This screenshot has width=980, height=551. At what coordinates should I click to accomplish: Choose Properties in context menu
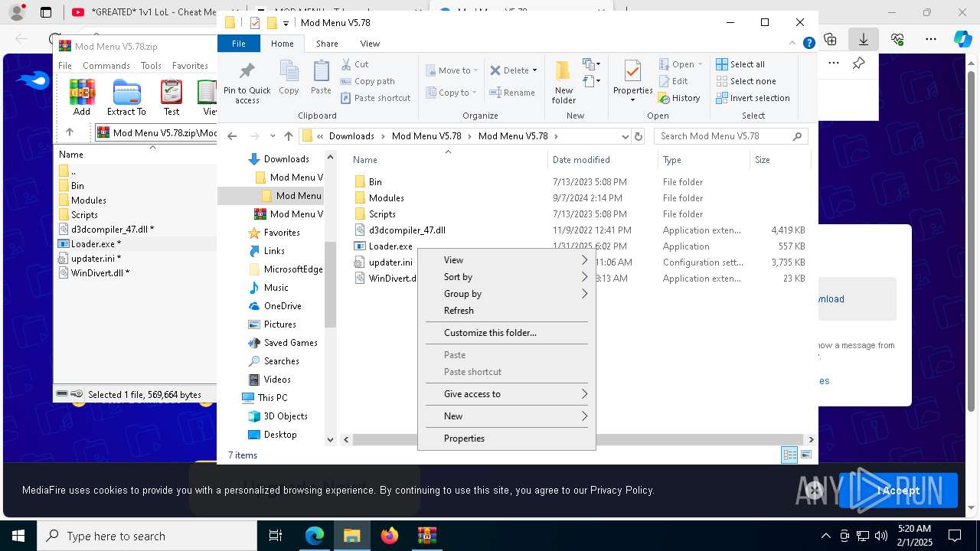507,439
